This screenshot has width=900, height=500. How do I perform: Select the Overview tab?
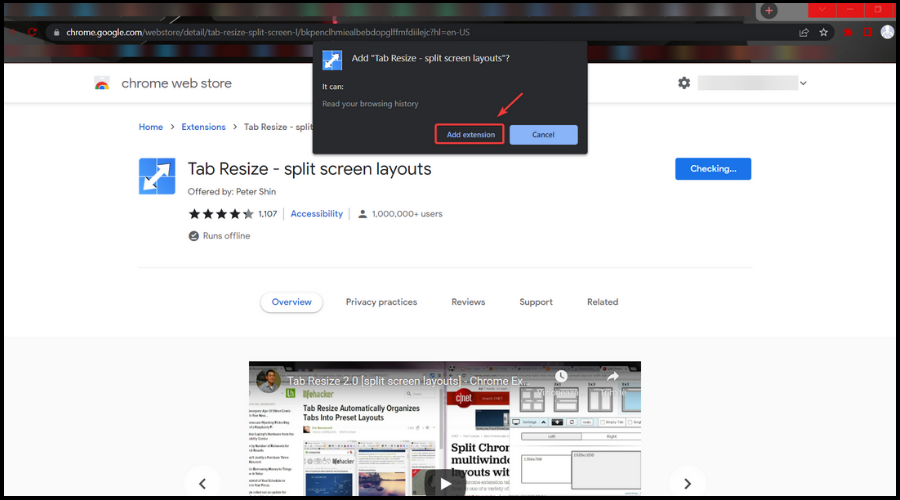(292, 302)
